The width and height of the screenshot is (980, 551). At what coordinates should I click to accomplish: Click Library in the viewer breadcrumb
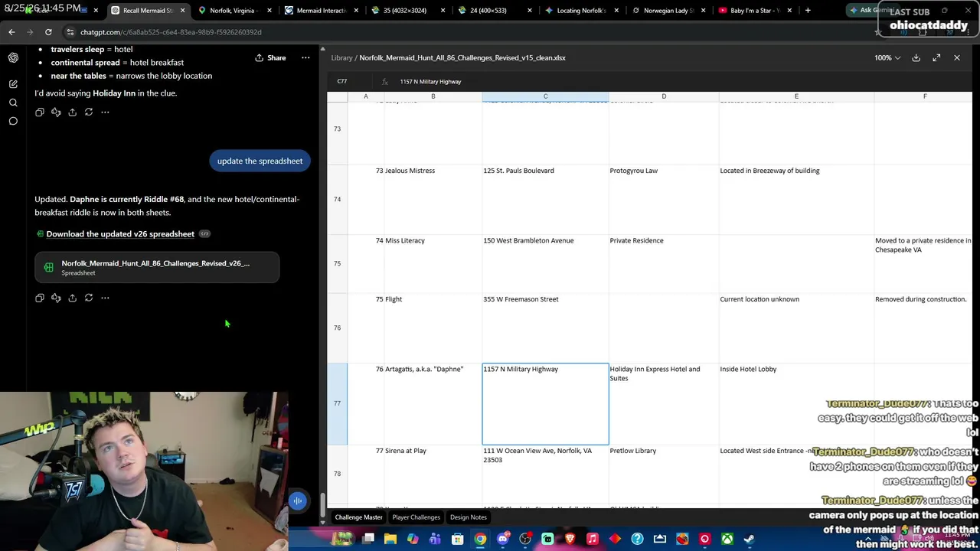point(341,57)
